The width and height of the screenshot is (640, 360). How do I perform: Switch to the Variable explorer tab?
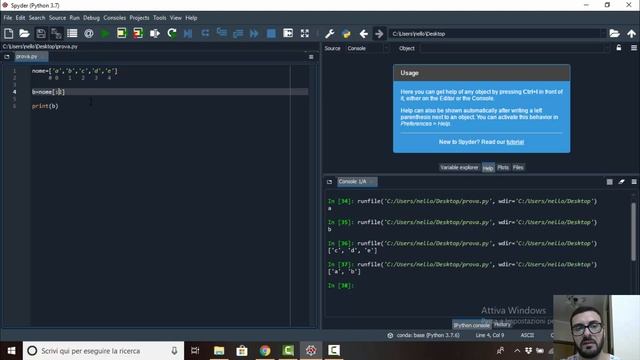click(459, 167)
